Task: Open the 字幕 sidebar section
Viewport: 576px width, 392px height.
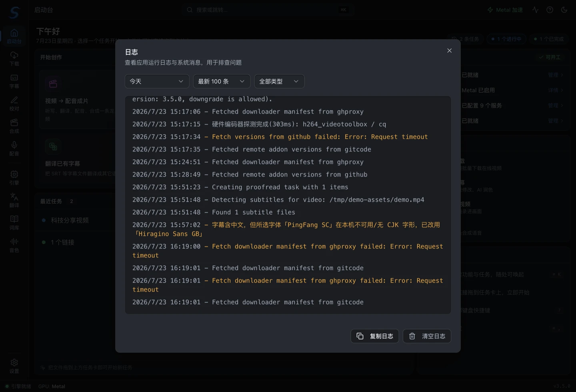Action: coord(14,81)
